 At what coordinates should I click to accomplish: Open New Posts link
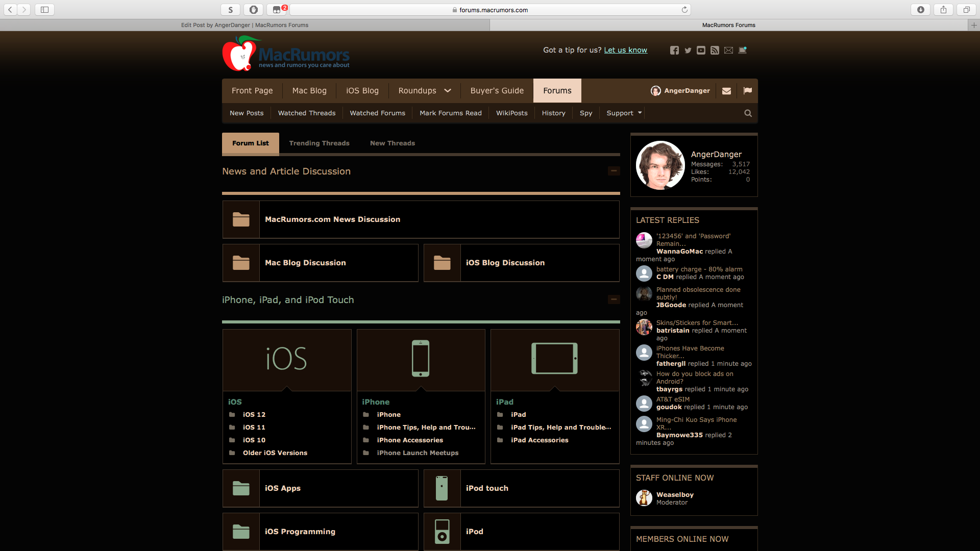tap(247, 113)
